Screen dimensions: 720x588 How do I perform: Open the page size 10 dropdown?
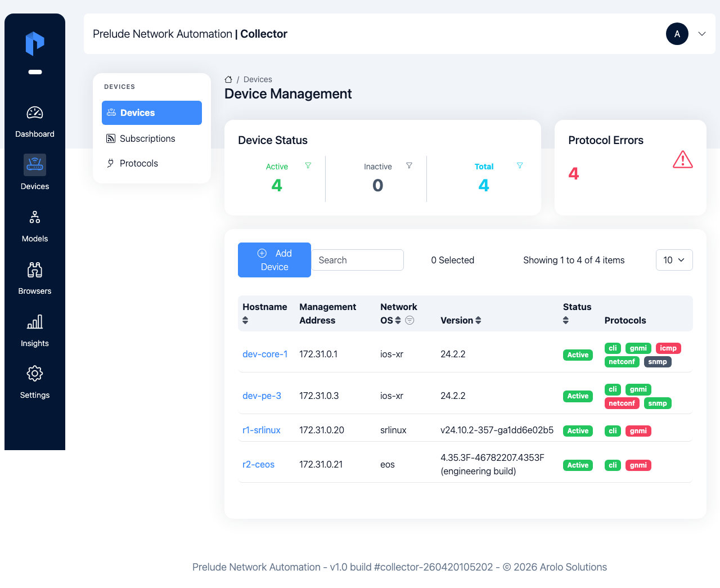(x=674, y=260)
